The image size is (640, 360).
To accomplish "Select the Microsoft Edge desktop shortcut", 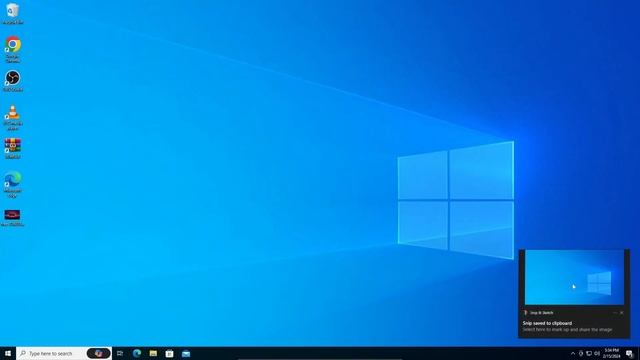I will tap(13, 185).
